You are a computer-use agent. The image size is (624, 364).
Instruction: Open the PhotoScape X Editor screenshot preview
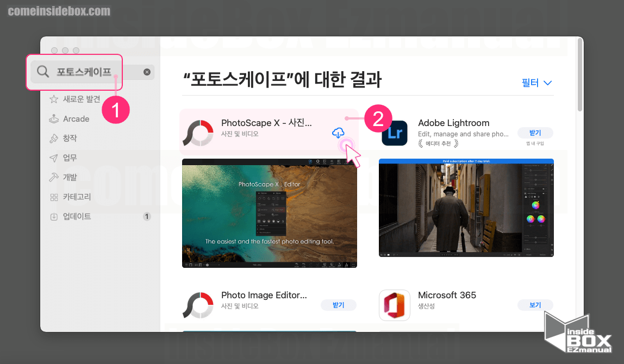[x=270, y=213]
